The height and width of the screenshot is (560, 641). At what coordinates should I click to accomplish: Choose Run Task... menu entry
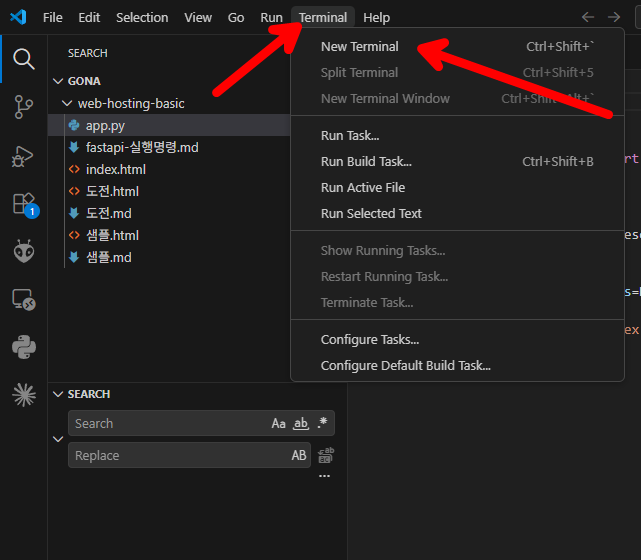[x=457, y=136]
